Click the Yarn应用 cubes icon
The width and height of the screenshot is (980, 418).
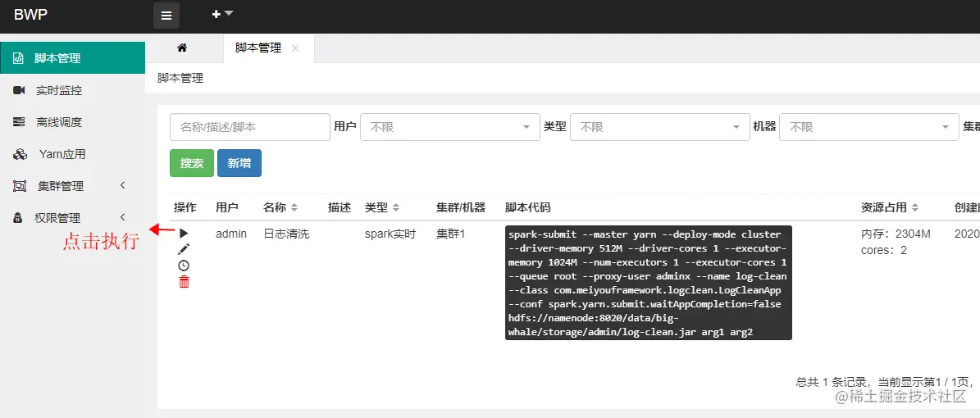click(x=20, y=154)
